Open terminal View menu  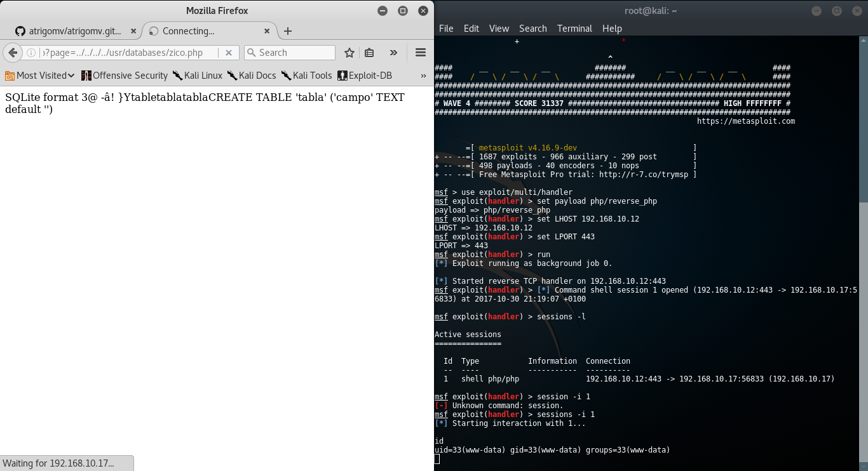499,29
